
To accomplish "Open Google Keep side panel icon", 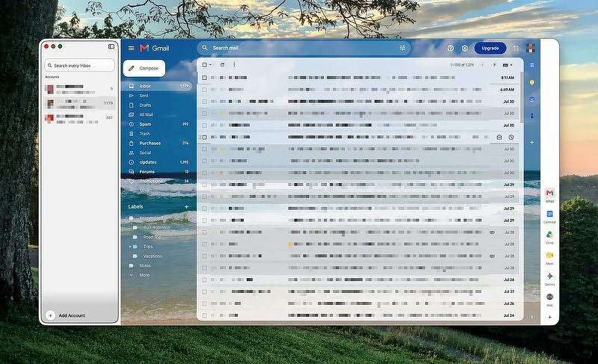I will (531, 82).
